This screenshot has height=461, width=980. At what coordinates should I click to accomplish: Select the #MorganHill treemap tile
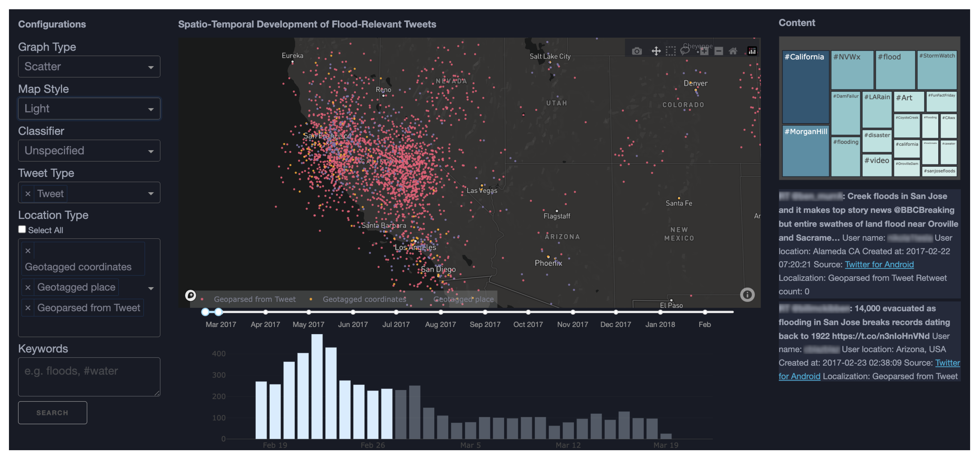pos(805,151)
